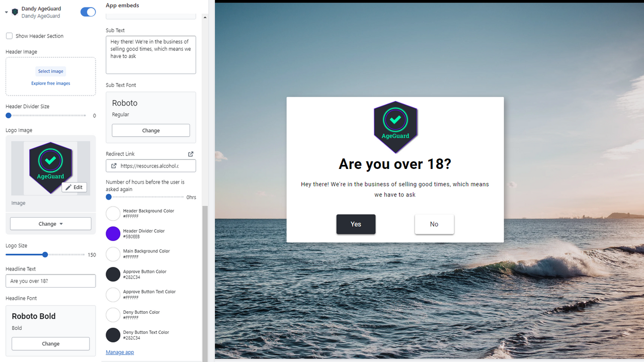Open Deny Button Color swatch
This screenshot has height=362, width=644.
tap(113, 315)
